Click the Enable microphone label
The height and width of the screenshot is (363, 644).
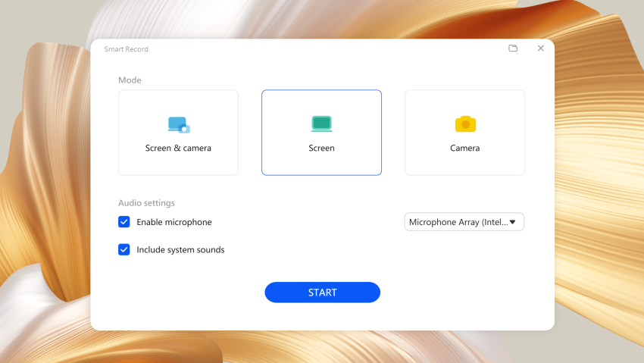pyautogui.click(x=174, y=222)
